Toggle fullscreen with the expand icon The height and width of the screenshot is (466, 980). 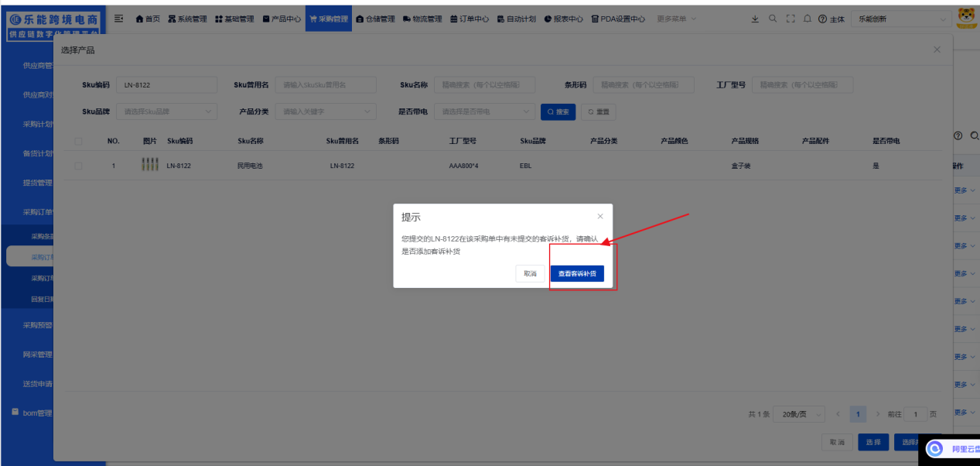click(x=790, y=19)
